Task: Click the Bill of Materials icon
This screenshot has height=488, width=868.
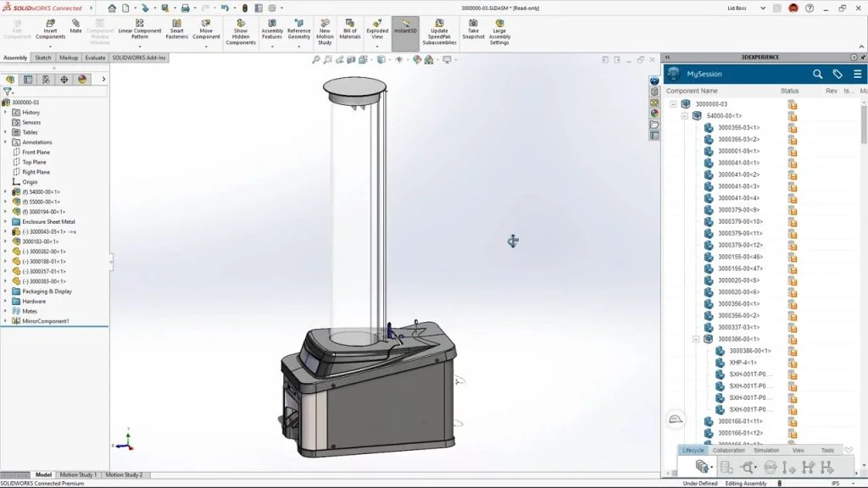Action: pos(350,30)
